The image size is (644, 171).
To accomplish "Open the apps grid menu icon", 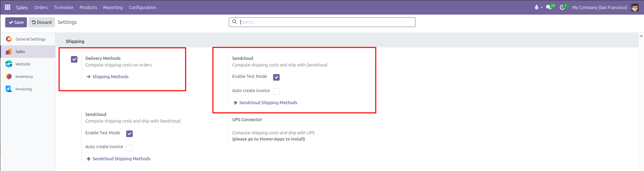I will click(x=8, y=7).
